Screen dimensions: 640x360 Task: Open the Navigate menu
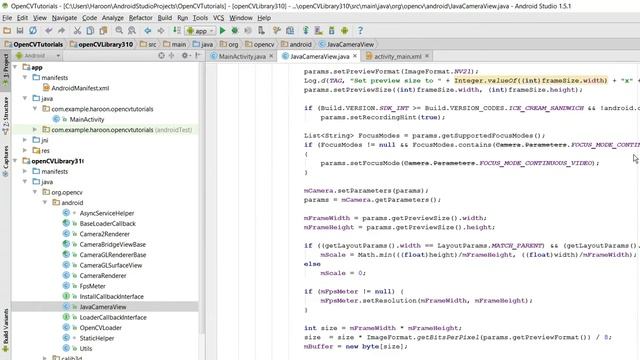[x=64, y=18]
